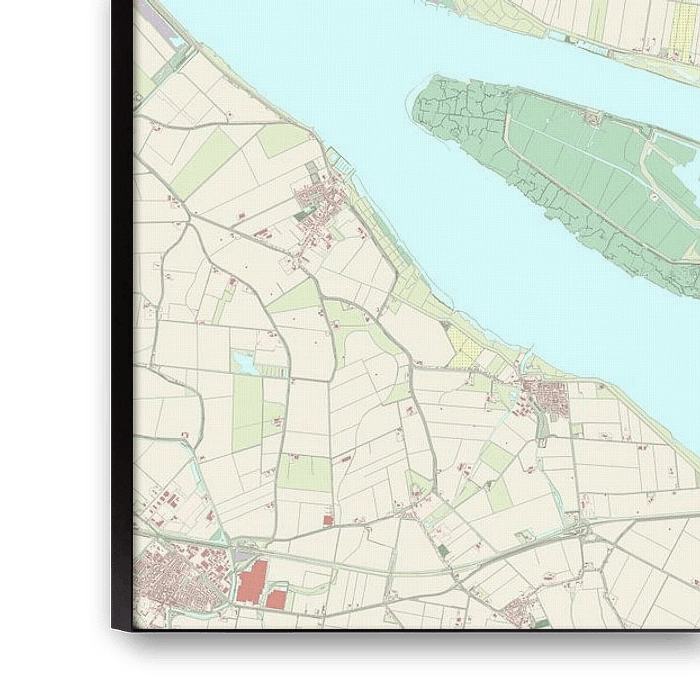Click the largest red building near the bottom-left town
The width and height of the screenshot is (700, 700).
pyautogui.click(x=252, y=581)
